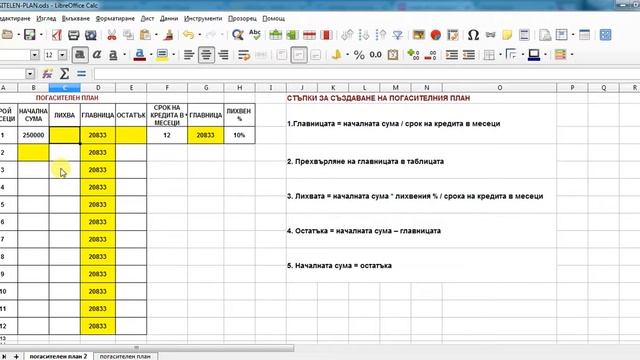Open the font size dropdown
The image size is (640, 360).
(62, 55)
